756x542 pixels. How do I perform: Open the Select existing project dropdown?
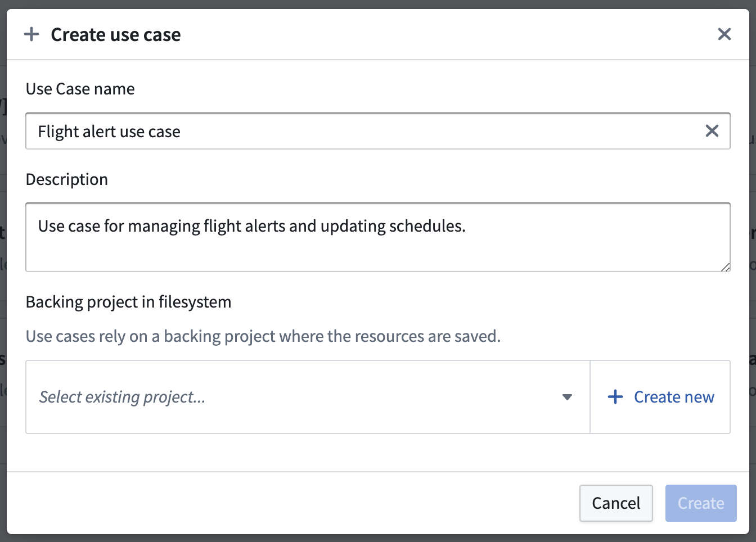(x=308, y=397)
